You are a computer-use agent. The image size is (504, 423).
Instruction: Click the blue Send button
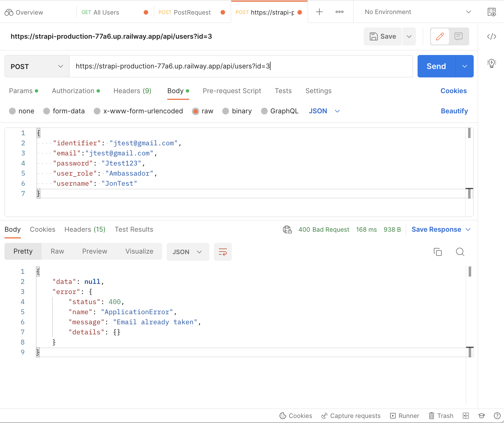click(436, 66)
